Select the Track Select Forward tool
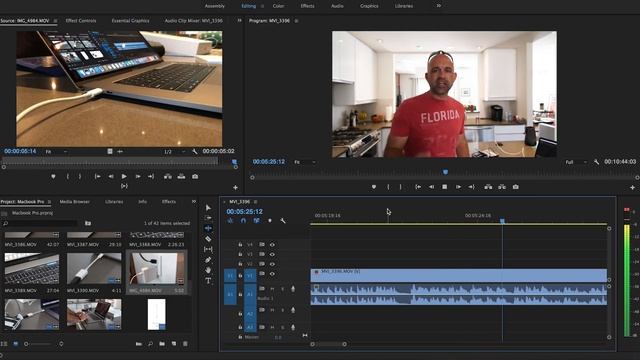Image resolution: width=640 pixels, height=360 pixels. [x=208, y=218]
